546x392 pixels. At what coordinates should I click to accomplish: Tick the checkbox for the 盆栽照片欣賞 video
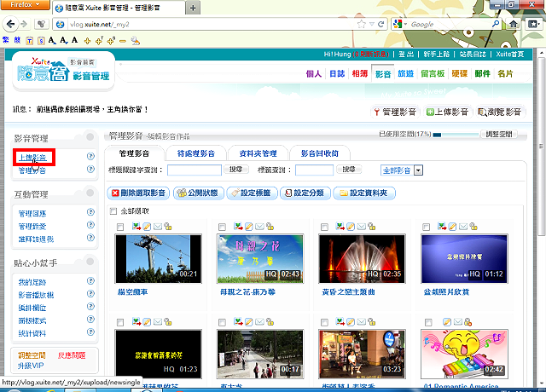[x=426, y=228]
